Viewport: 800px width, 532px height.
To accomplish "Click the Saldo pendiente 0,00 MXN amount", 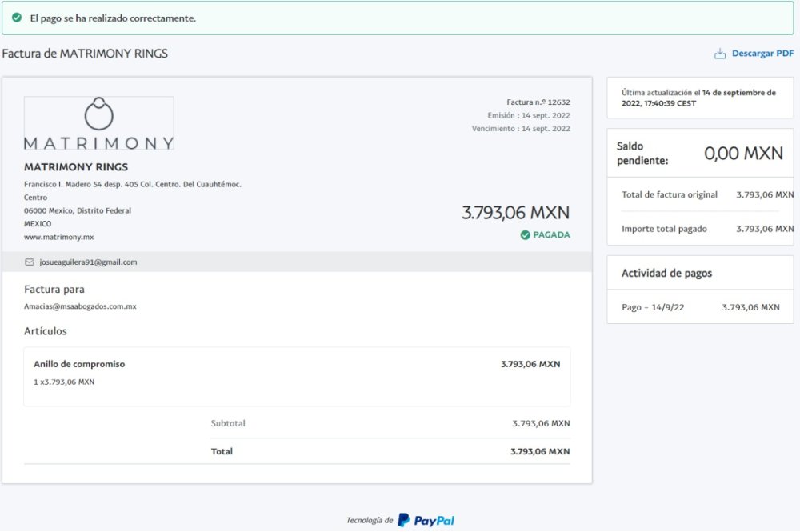I will click(x=743, y=154).
